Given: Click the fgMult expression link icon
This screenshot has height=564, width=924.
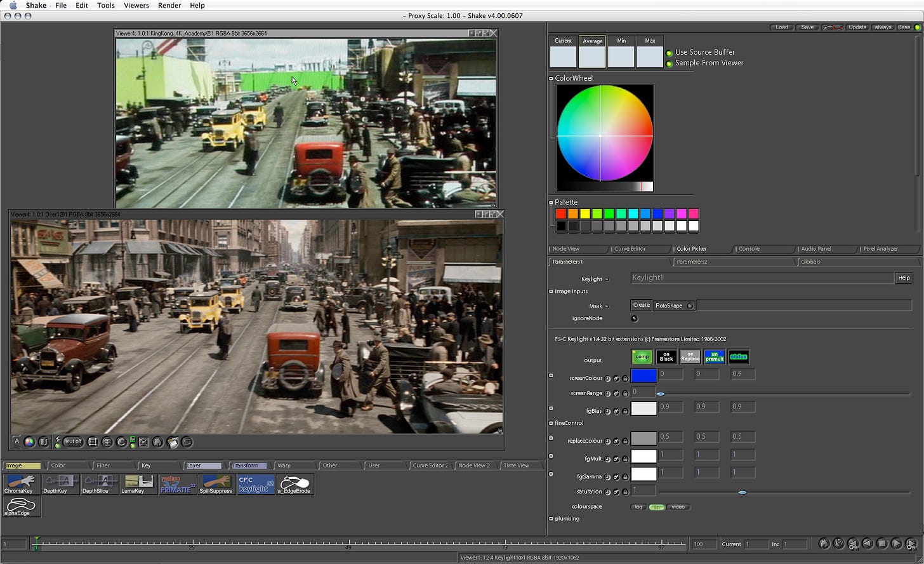Looking at the screenshot, I should pos(616,459).
